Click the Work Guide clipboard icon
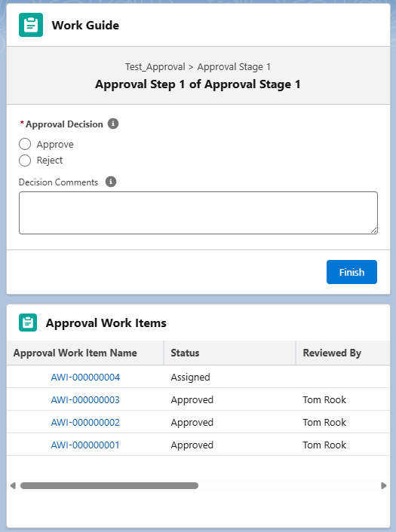The image size is (396, 532). 31,25
